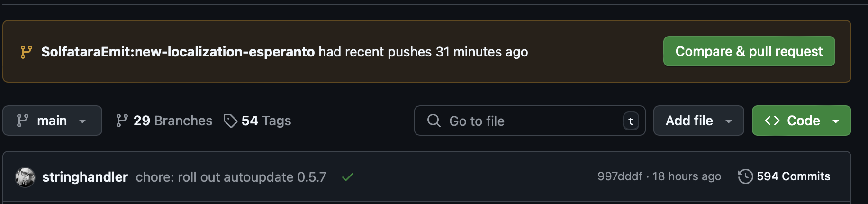The height and width of the screenshot is (204, 868).
Task: Click stringhandler's avatar thumbnail
Action: tap(25, 177)
